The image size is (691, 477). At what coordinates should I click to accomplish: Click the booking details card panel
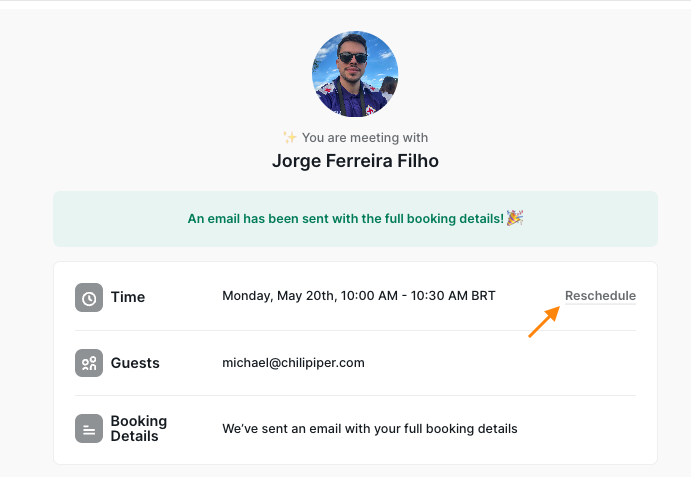click(x=355, y=363)
